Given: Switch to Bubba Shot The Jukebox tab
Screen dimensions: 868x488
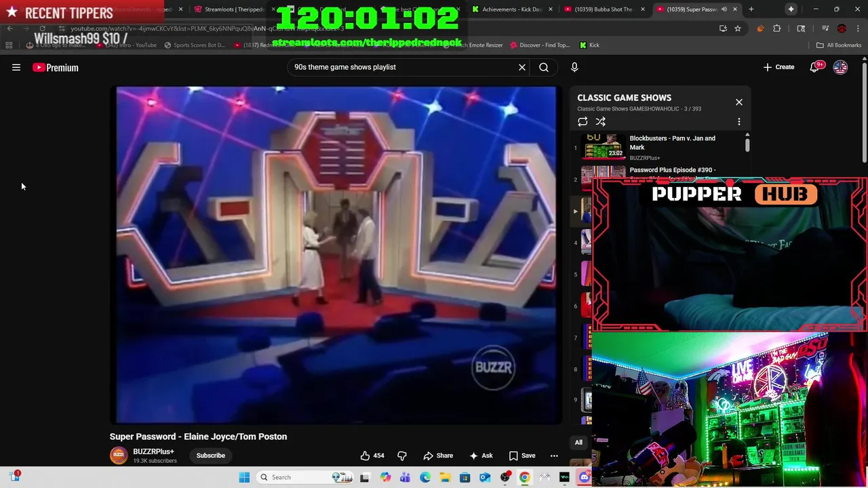Looking at the screenshot, I should point(602,9).
